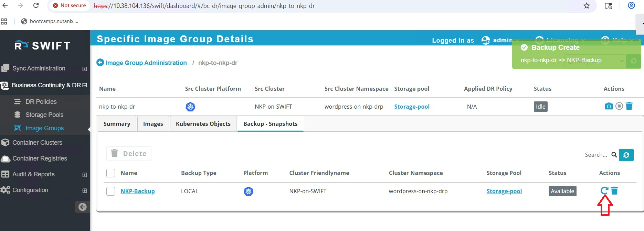Click the search magnifier icon
This screenshot has height=231, width=644.
click(614, 155)
